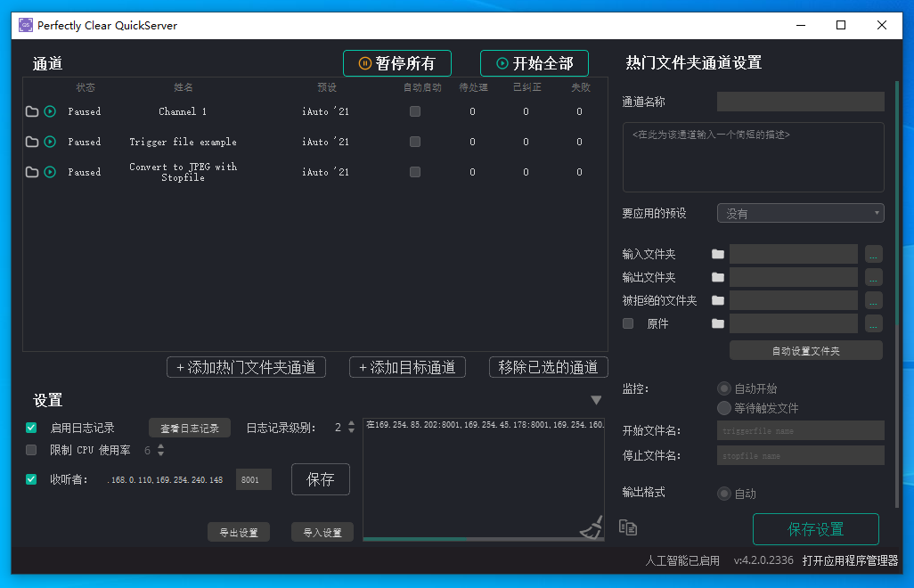914x588 pixels.
Task: Click the right panel vertical scrollbar
Action: point(896,294)
